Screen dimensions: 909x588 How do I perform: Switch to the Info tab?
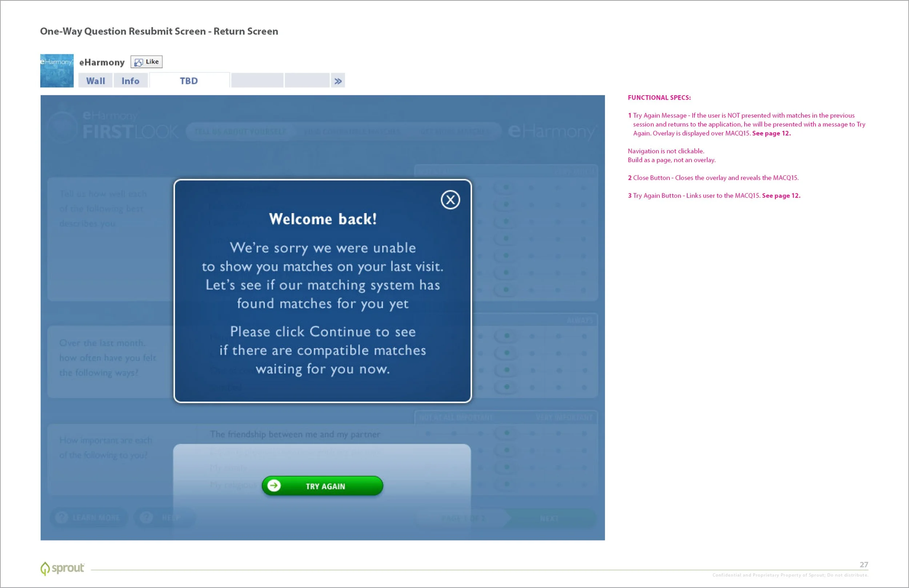point(130,81)
